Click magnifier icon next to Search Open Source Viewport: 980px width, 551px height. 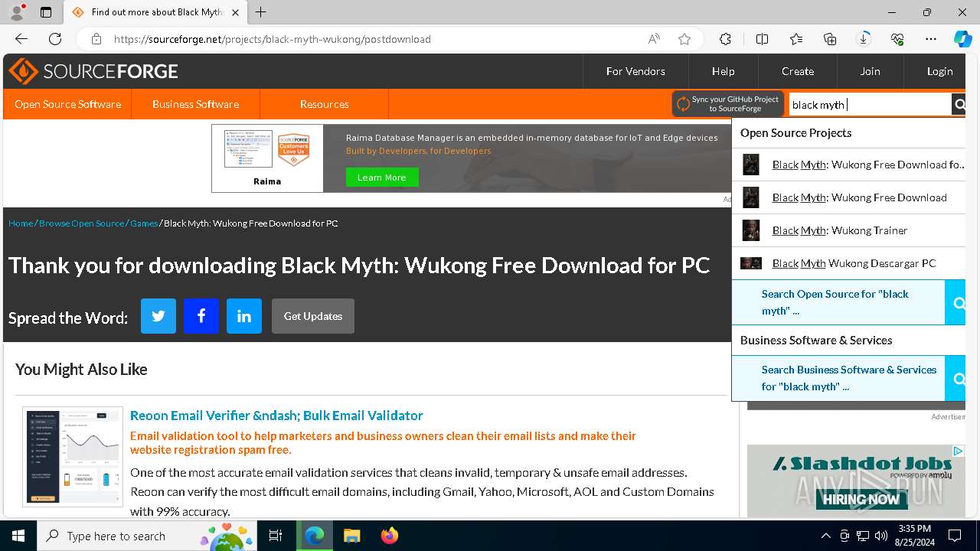click(955, 303)
